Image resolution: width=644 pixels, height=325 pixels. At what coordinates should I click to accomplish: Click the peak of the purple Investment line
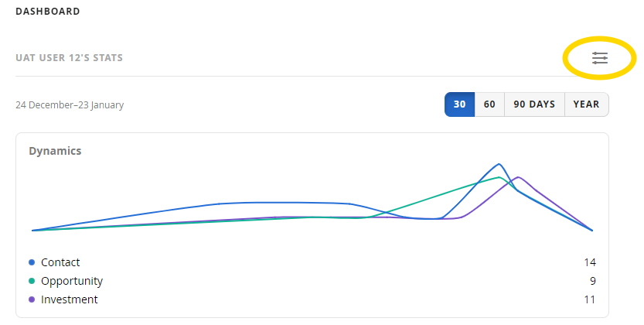(x=519, y=177)
